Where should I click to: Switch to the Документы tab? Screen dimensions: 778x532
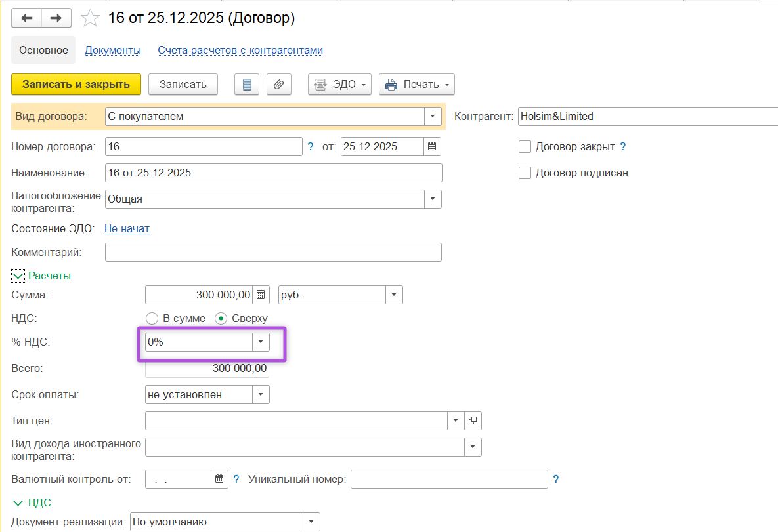click(x=113, y=51)
